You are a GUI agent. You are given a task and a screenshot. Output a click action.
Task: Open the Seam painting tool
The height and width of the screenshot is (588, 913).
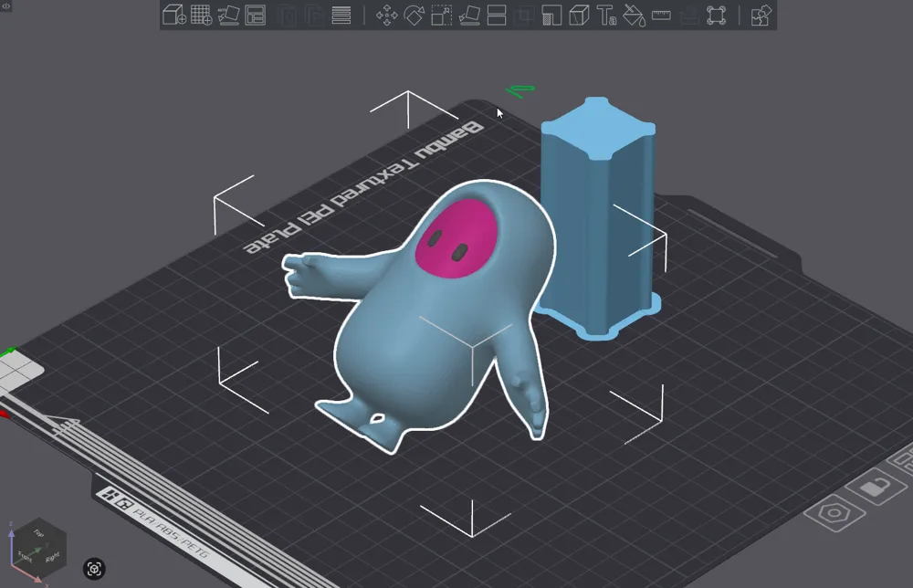[579, 16]
